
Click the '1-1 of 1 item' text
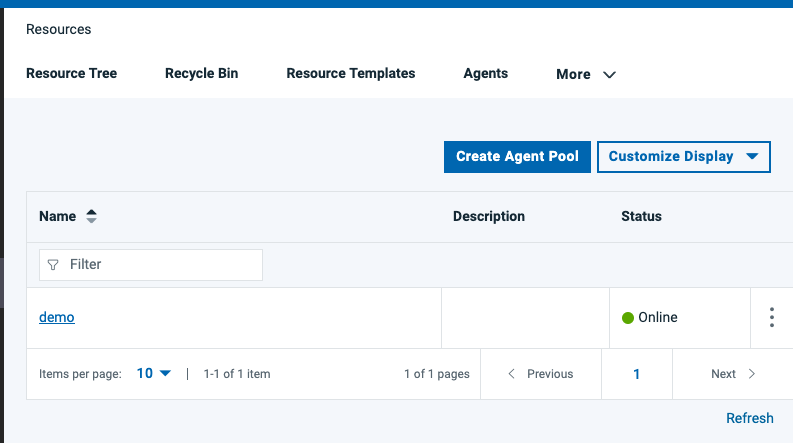click(x=237, y=374)
